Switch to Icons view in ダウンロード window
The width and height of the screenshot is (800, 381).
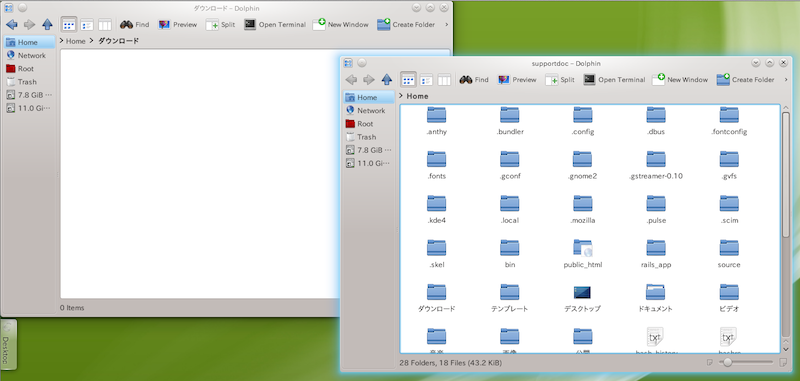tap(69, 24)
